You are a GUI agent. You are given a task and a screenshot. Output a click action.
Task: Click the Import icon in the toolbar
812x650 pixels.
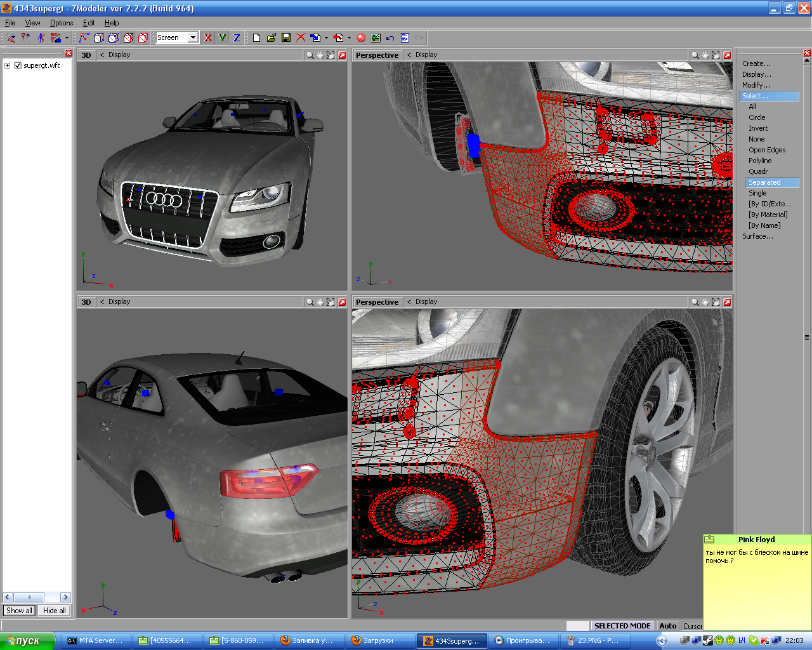[x=315, y=38]
